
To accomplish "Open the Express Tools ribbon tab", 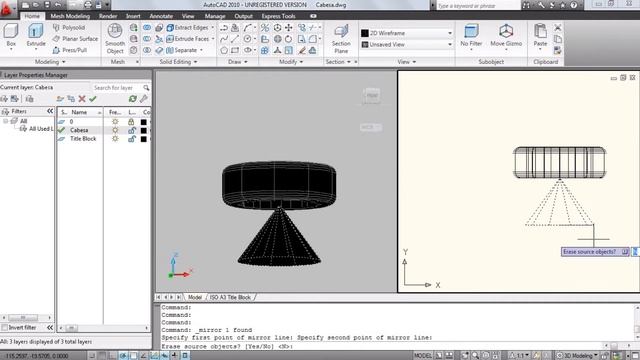I will [278, 16].
